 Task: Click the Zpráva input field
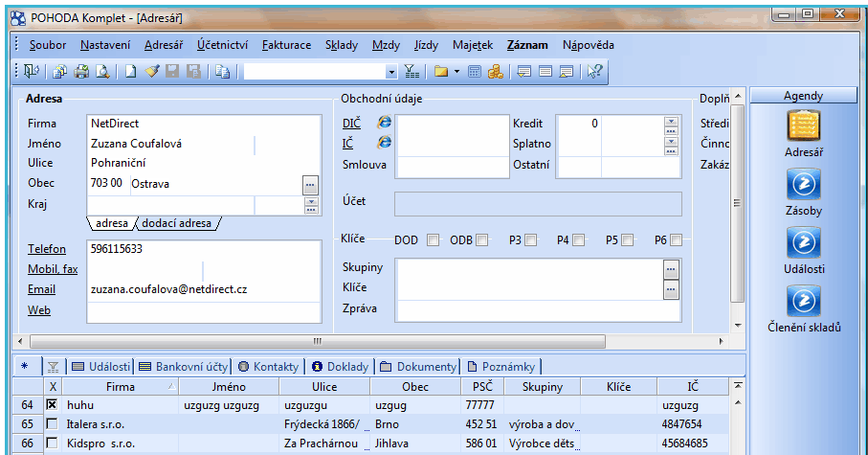(x=538, y=310)
